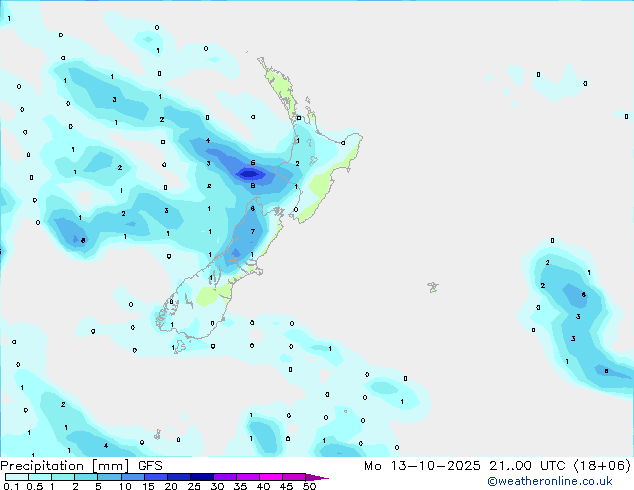Pick the 5–10 mm legend color swatch

[110, 477]
